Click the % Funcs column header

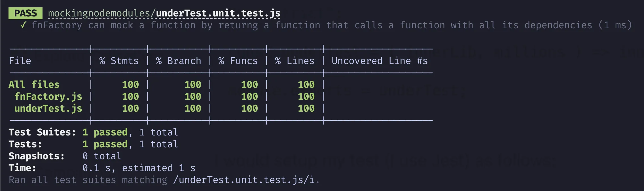[x=238, y=61]
